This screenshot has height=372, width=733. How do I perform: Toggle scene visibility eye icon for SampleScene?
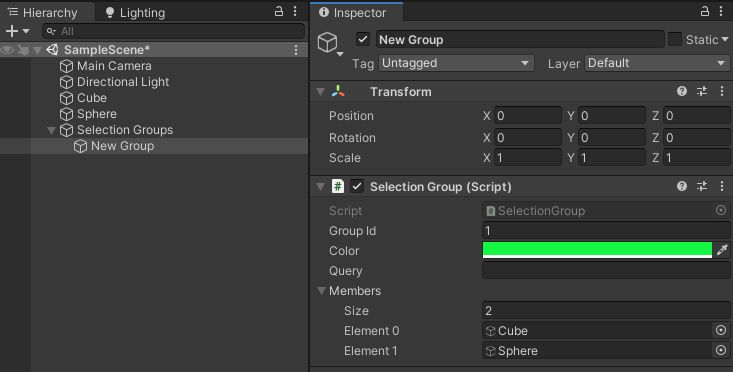(7, 50)
